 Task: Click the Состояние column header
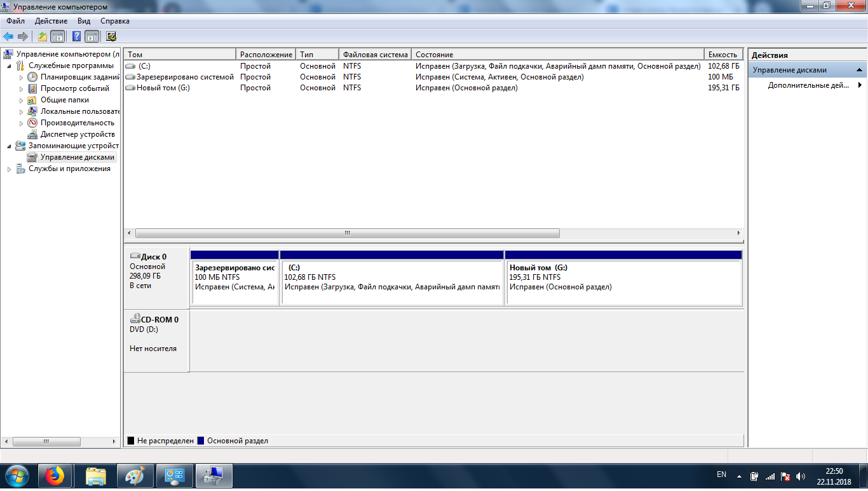pyautogui.click(x=557, y=55)
